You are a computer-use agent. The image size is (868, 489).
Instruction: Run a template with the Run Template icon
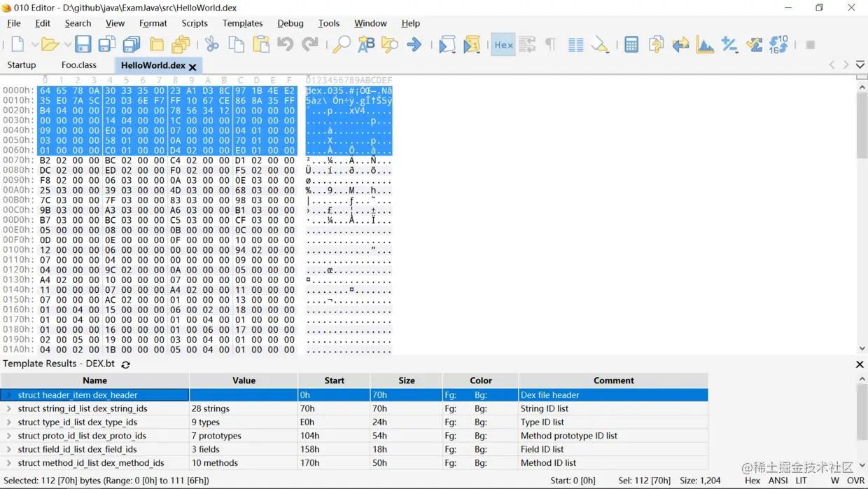click(472, 45)
